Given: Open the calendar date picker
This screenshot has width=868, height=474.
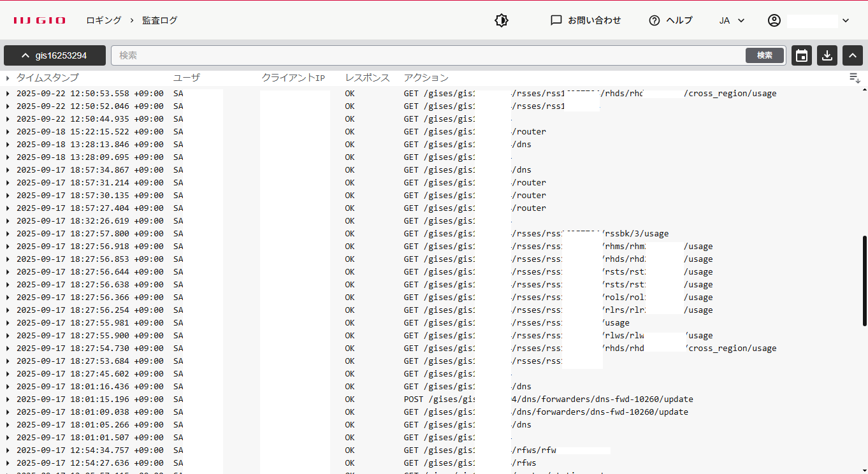Looking at the screenshot, I should tap(802, 55).
